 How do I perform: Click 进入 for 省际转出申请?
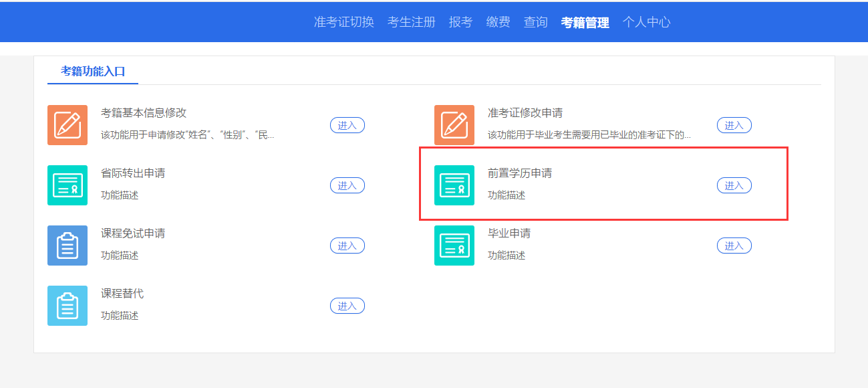click(x=347, y=185)
